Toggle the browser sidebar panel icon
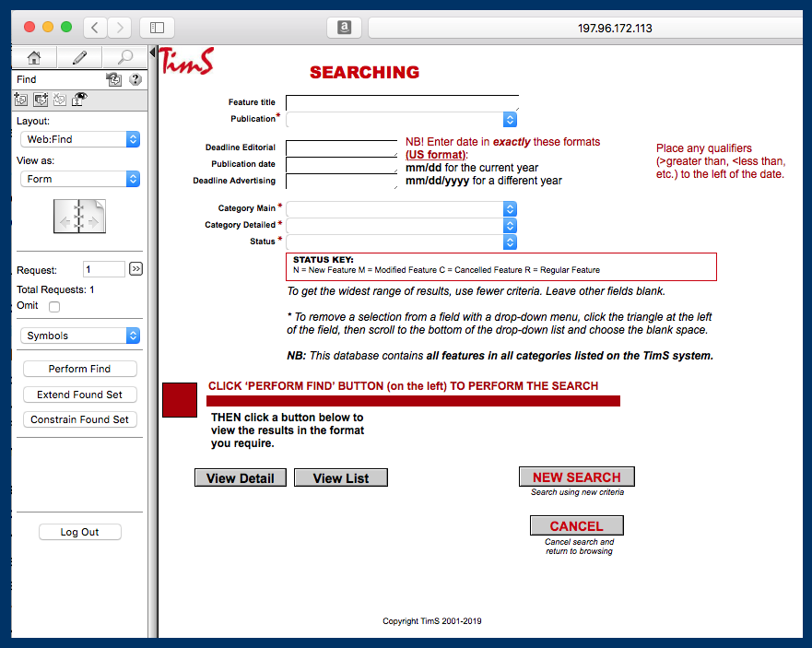812x648 pixels. [156, 27]
